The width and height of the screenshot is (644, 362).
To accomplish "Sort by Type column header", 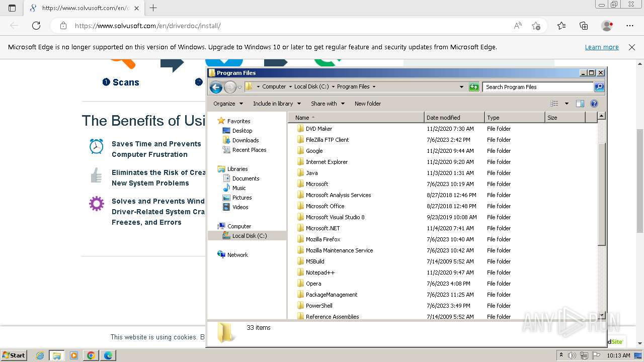I will 515,118.
